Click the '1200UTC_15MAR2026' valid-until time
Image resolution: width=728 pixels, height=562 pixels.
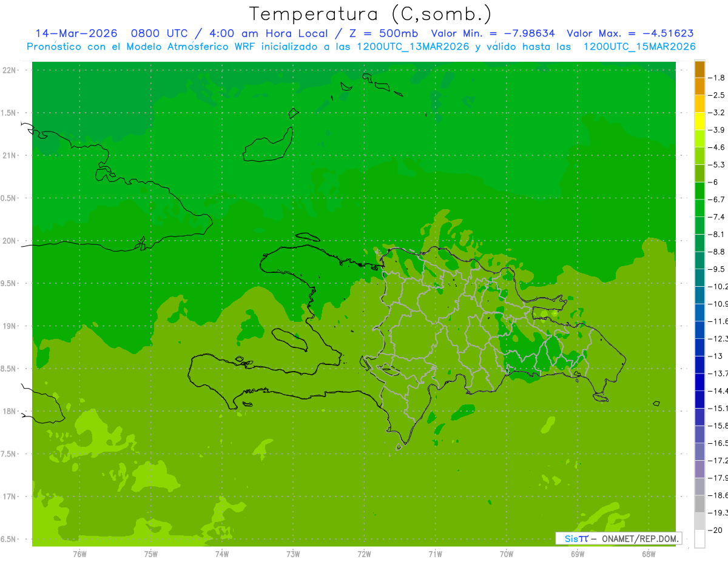tap(639, 47)
